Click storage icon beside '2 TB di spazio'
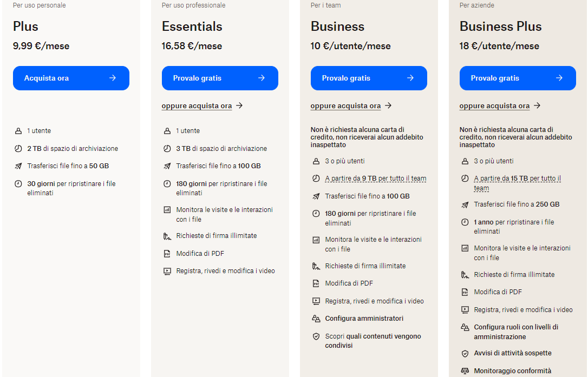The image size is (588, 377). [18, 148]
